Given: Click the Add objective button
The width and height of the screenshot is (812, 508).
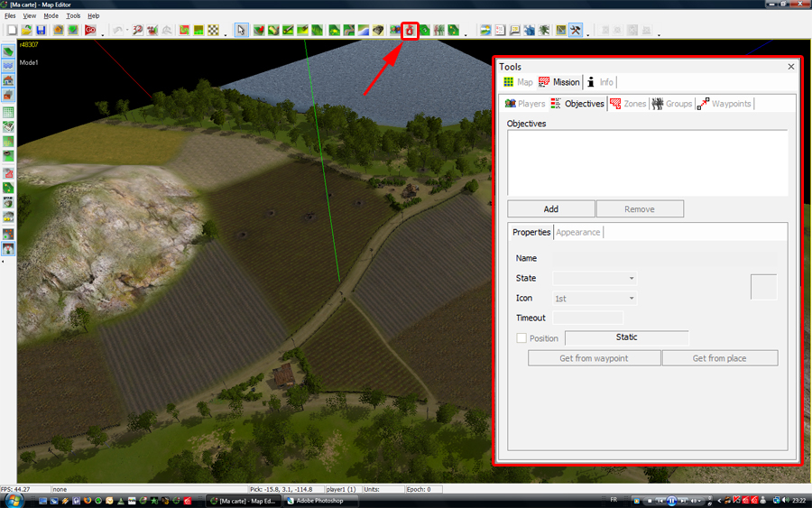Looking at the screenshot, I should pos(551,208).
